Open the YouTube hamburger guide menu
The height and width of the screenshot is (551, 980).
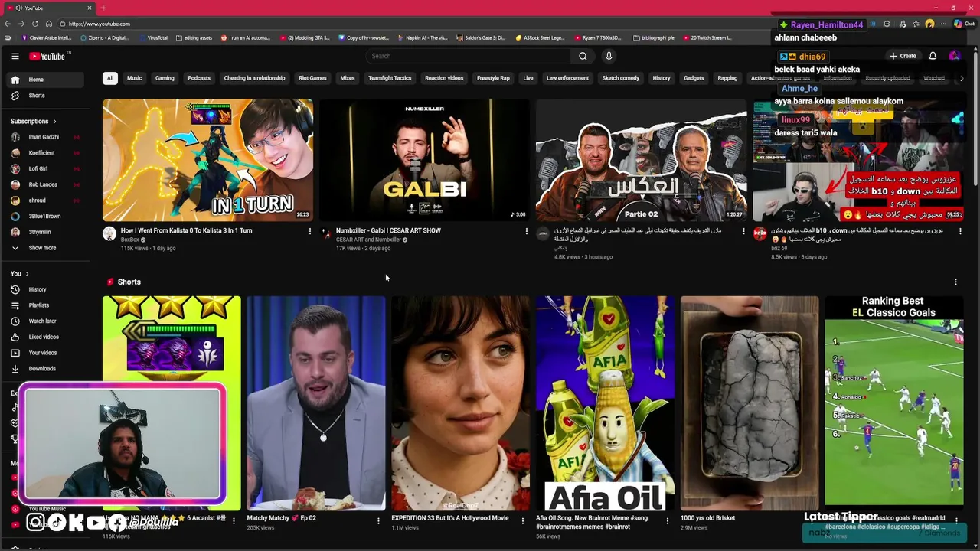(15, 56)
